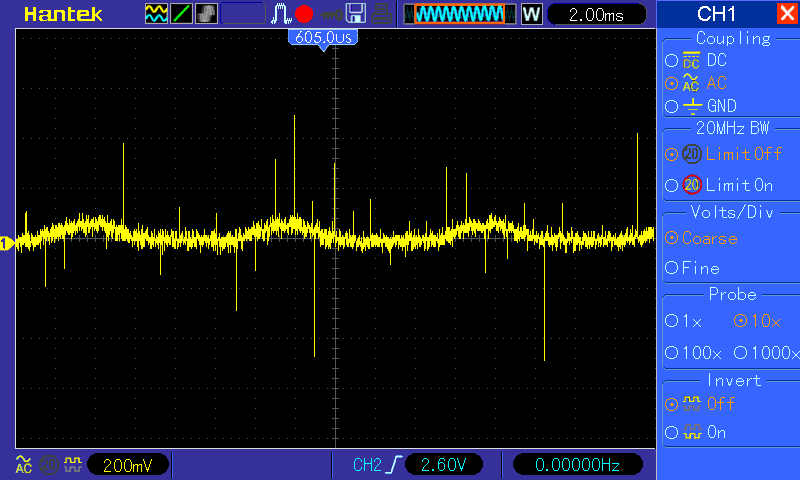
Task: Click the 605.0us trigger position marker
Action: tap(323, 38)
